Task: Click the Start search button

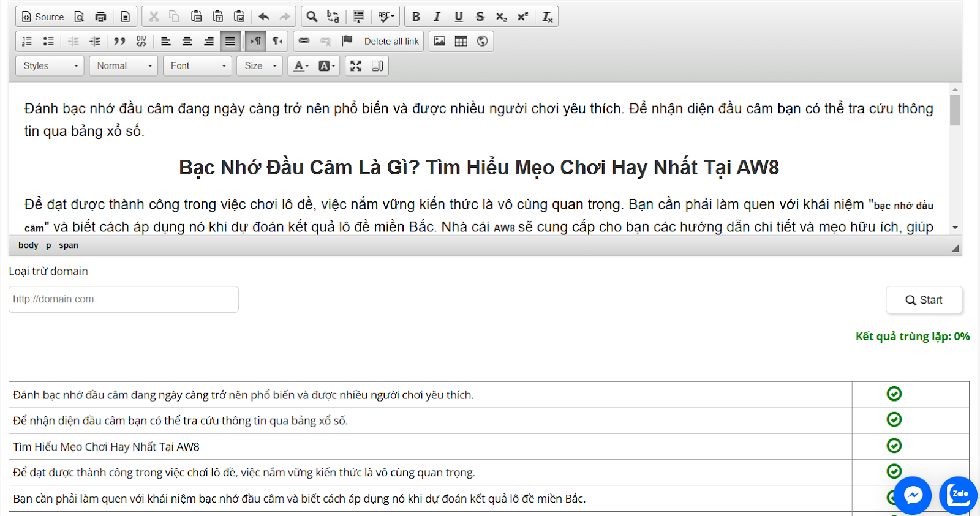Action: tap(924, 300)
